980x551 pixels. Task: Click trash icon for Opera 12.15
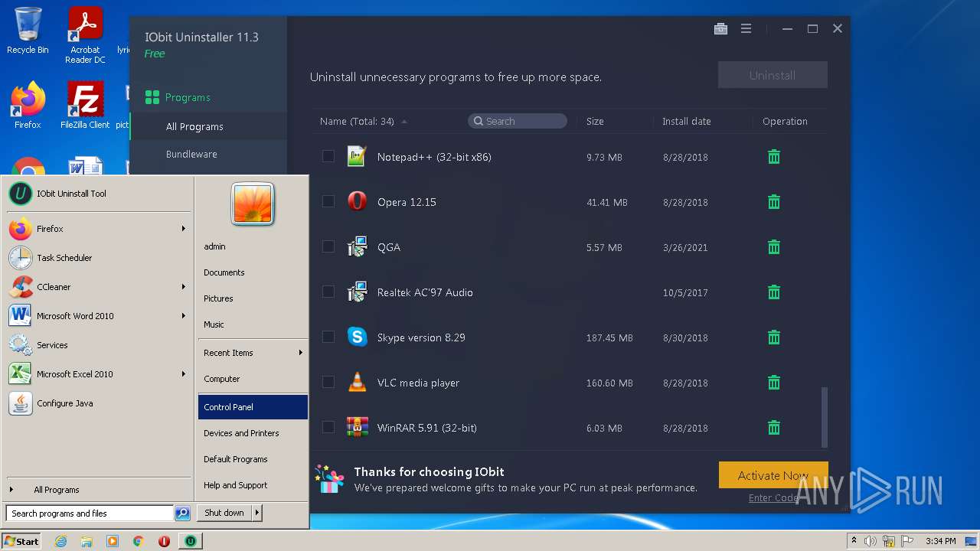point(774,202)
